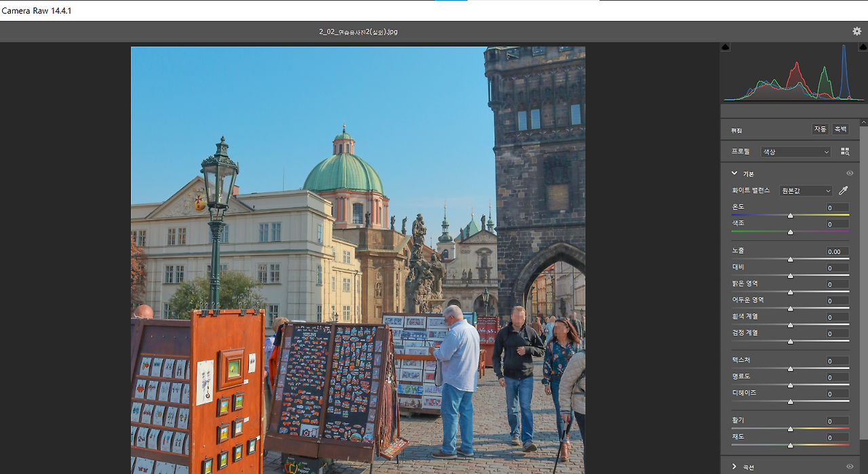Expand the 곡선 curve panel section
This screenshot has width=868, height=474.
pyautogui.click(x=734, y=467)
